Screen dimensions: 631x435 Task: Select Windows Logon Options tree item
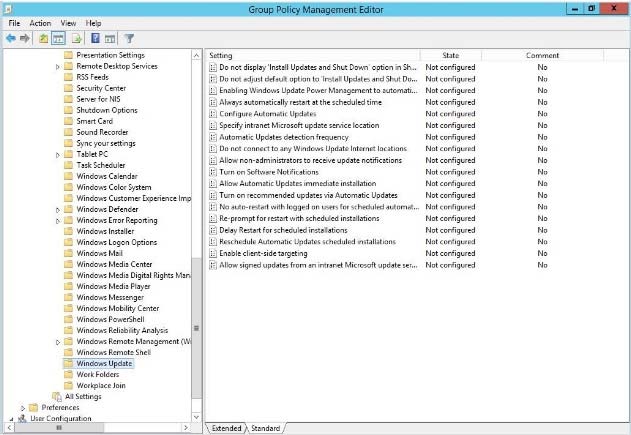(x=116, y=242)
